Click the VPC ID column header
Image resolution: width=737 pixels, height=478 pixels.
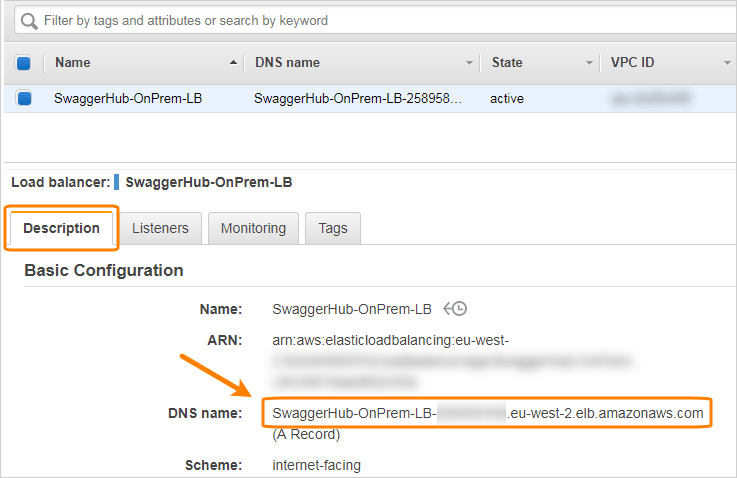tap(632, 63)
